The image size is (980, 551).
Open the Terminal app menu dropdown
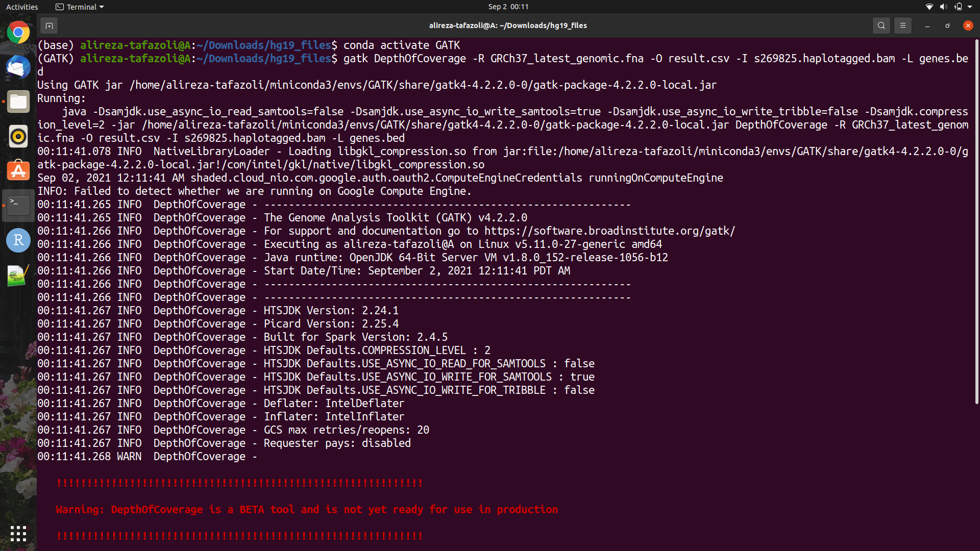[79, 7]
